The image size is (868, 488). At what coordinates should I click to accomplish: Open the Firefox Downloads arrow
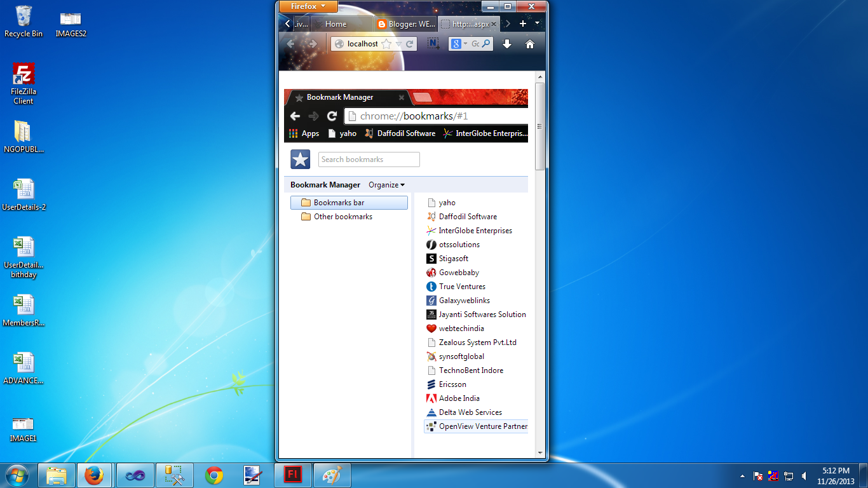(507, 44)
